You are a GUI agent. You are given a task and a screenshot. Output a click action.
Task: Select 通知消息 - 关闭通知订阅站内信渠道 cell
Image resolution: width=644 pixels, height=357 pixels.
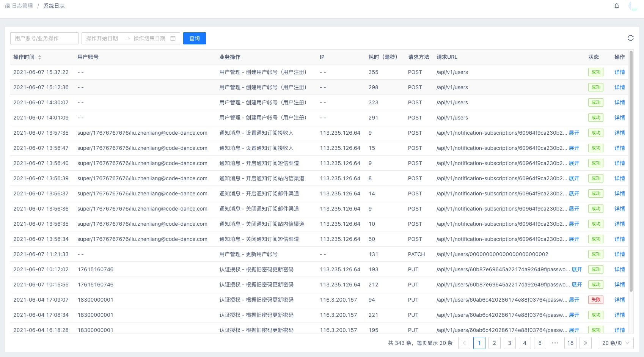pyautogui.click(x=262, y=224)
